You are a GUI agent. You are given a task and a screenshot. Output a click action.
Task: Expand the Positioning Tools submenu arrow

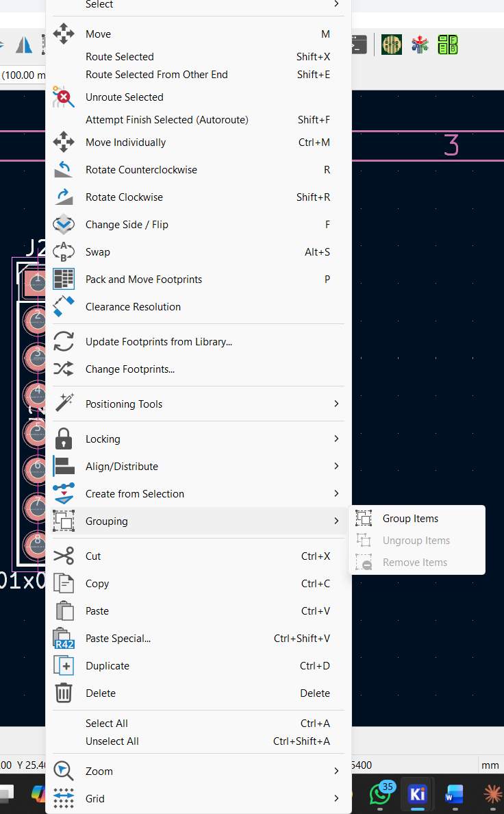336,404
